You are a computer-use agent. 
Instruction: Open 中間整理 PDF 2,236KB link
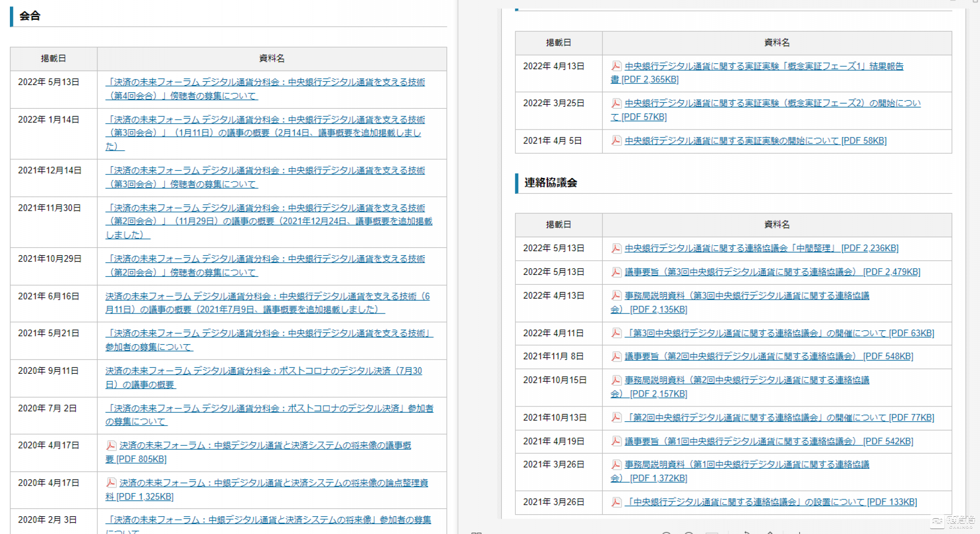[761, 248]
